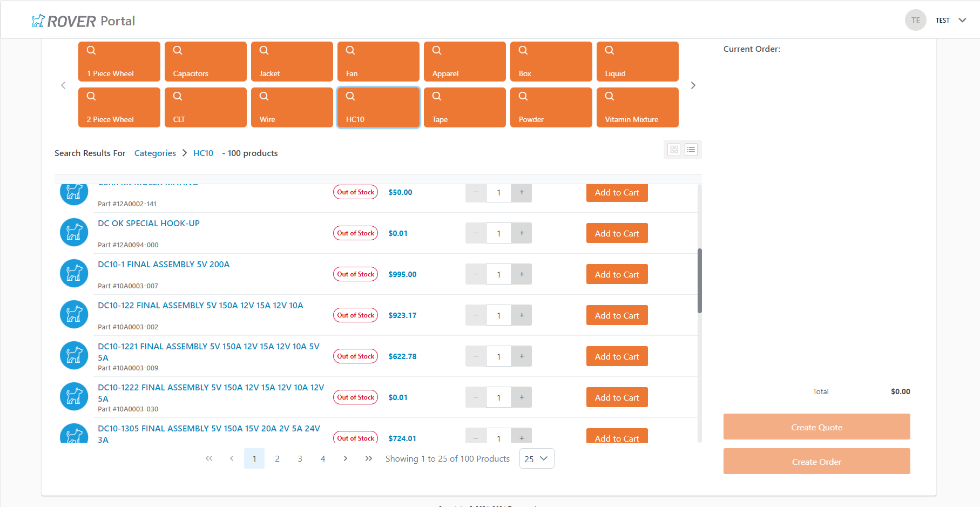980x507 pixels.
Task: Click the Rover Portal logo
Action: click(x=84, y=21)
